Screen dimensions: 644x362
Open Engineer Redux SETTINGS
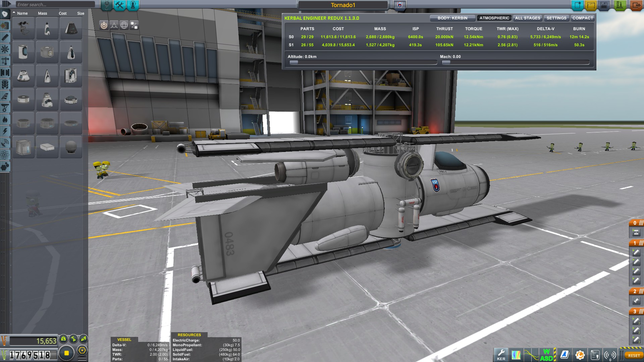(556, 18)
